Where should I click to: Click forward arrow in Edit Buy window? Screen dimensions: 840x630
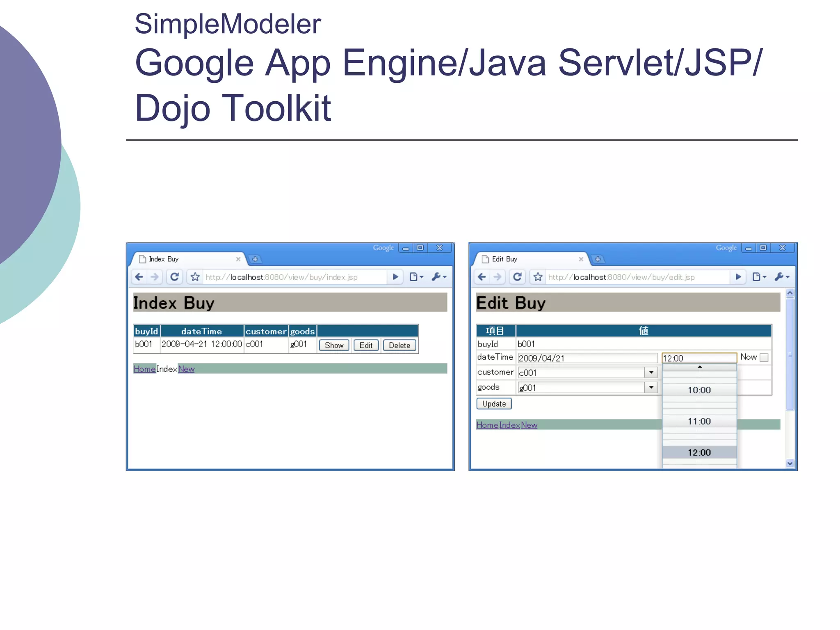coord(498,277)
